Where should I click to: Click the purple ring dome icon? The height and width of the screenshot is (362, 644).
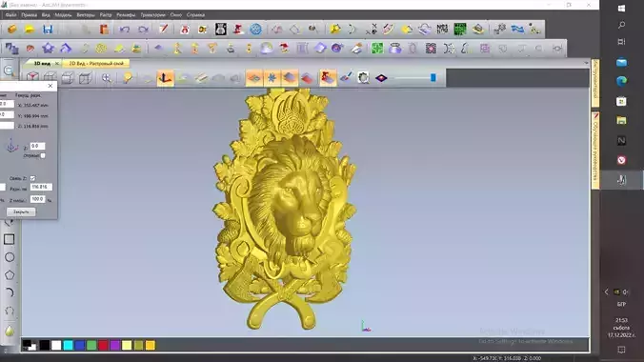coord(395,49)
